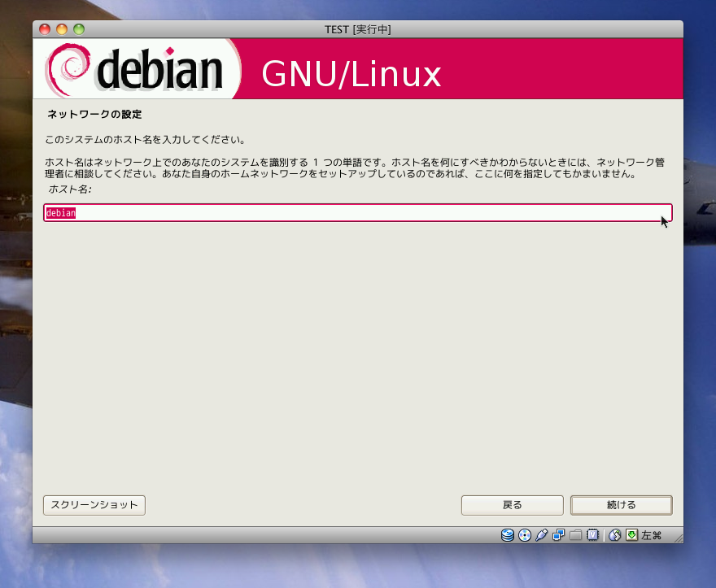
Task: Zoom the TEST window with green button
Action: pos(79,29)
